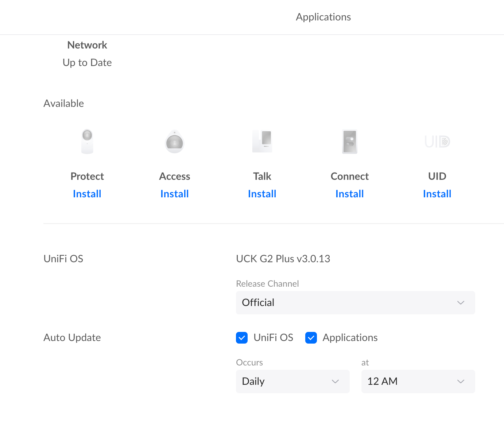The height and width of the screenshot is (426, 504).
Task: Click the UniFi OS section label
Action: click(x=63, y=259)
